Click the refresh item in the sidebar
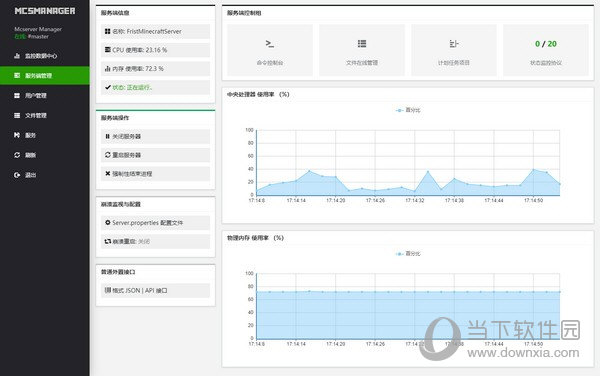Image resolution: width=600 pixels, height=376 pixels. [x=45, y=155]
